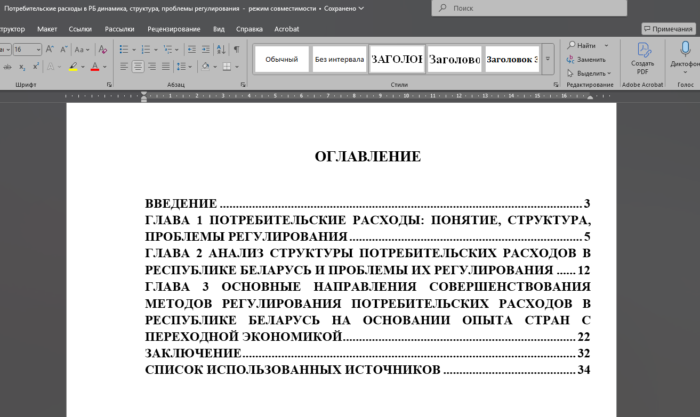Insert a bulleted list
Image resolution: width=700 pixels, height=417 pixels.
pyautogui.click(x=124, y=49)
